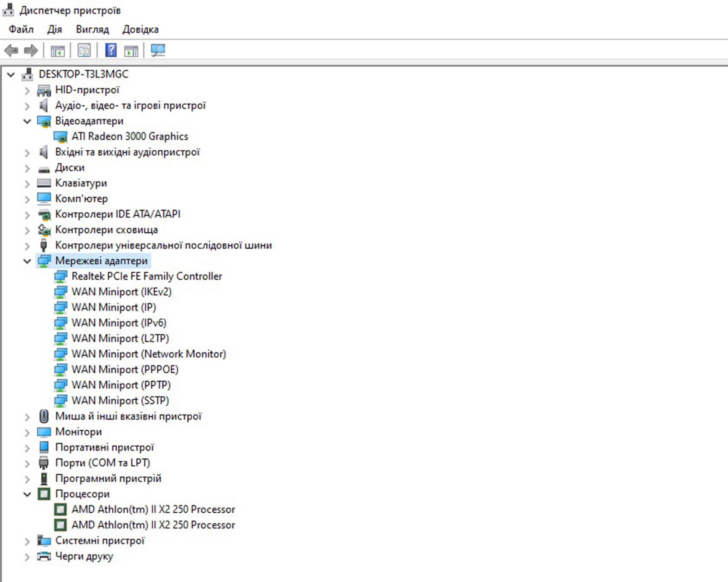Click the show/hide console tree icon
The width and height of the screenshot is (728, 582).
coord(58,51)
